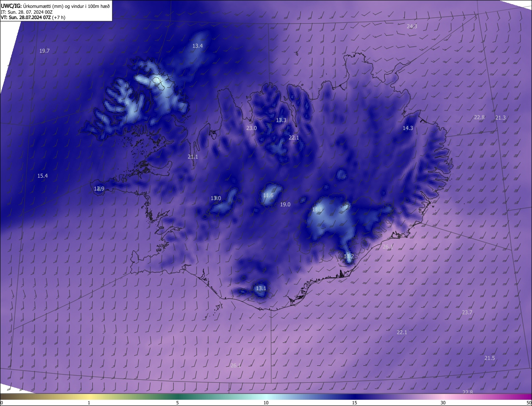Click the valid time 'VT: Sun. 28.07.2024 07Z (+7 h)'
The height and width of the screenshot is (406, 532).
[33, 17]
